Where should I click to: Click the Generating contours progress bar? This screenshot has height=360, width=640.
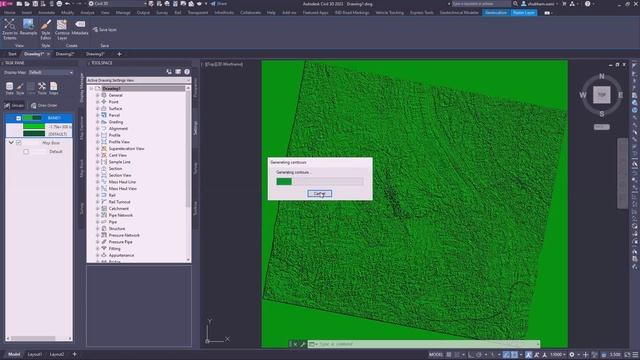point(320,181)
